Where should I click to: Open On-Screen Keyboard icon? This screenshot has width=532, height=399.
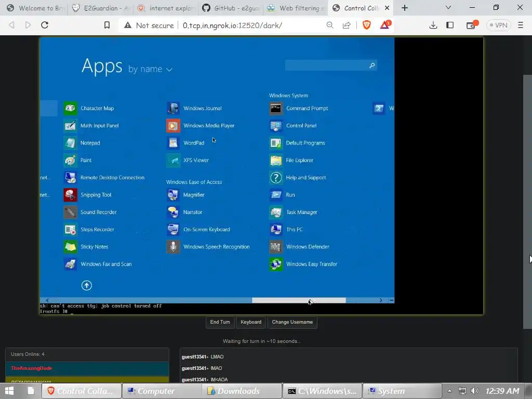pos(173,229)
